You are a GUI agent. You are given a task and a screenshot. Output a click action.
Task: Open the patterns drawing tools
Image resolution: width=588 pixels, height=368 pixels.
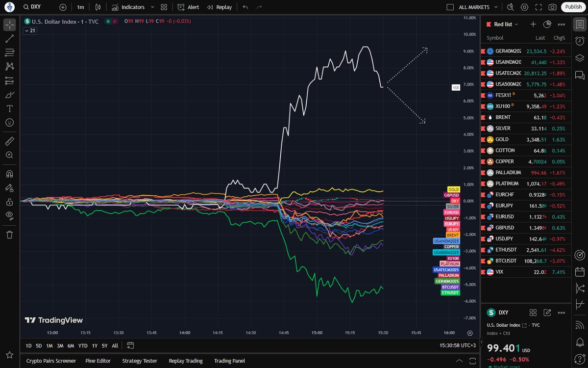tap(10, 66)
